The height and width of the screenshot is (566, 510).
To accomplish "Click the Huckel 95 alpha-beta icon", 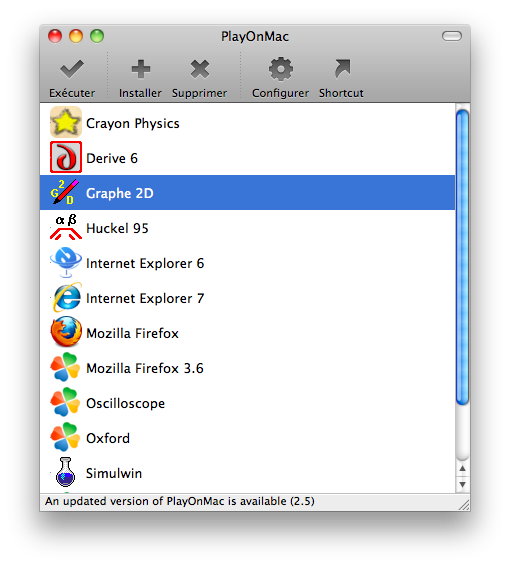I will click(x=66, y=227).
